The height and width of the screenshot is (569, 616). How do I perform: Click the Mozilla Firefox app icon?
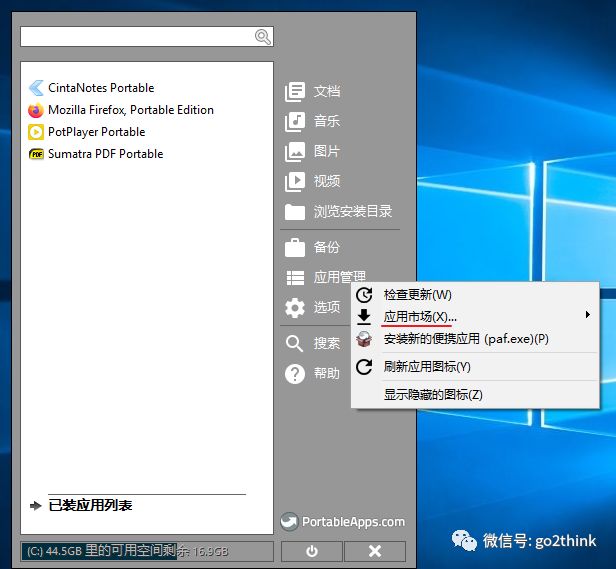click(36, 110)
